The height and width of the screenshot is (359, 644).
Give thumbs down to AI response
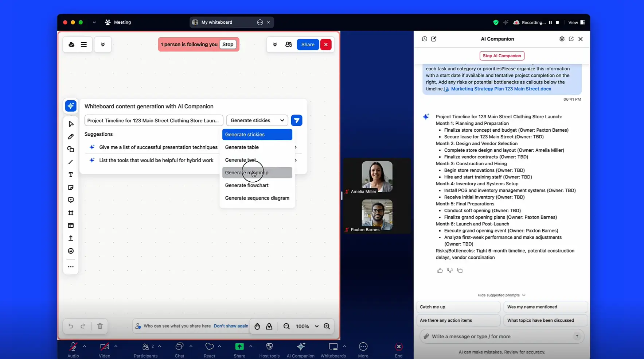click(x=450, y=270)
